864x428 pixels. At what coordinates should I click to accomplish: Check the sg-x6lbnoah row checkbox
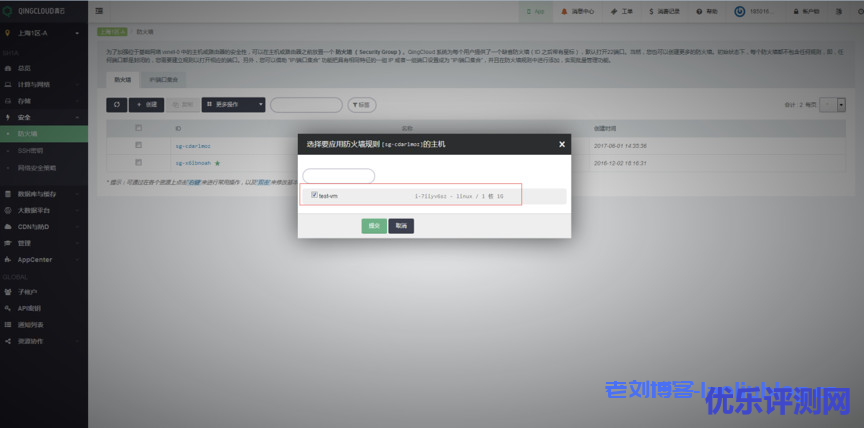pos(138,162)
